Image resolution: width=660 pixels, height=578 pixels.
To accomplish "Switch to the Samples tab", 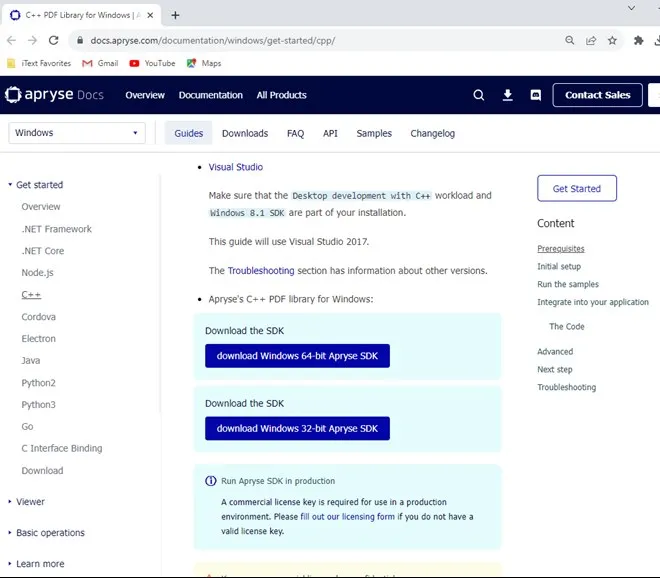I will pyautogui.click(x=374, y=133).
